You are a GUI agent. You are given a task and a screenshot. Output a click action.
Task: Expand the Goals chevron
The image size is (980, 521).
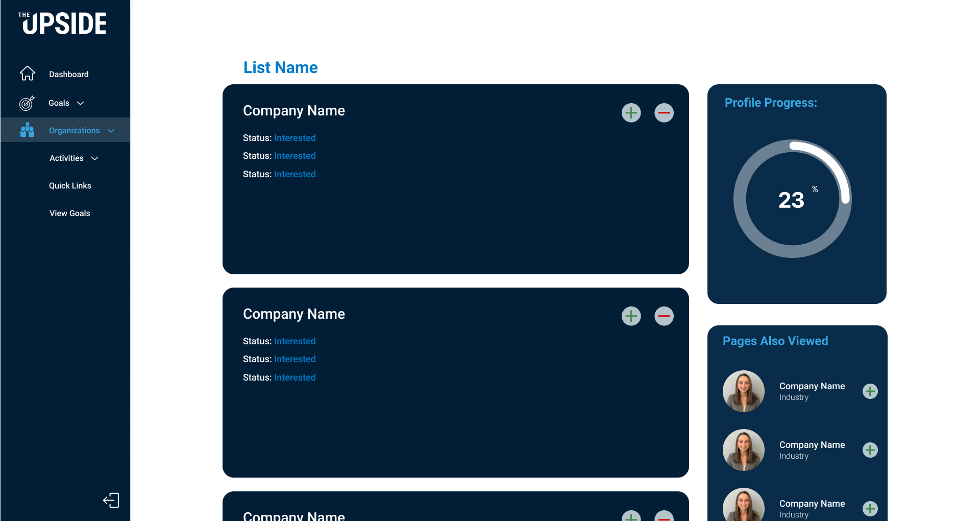[80, 103]
